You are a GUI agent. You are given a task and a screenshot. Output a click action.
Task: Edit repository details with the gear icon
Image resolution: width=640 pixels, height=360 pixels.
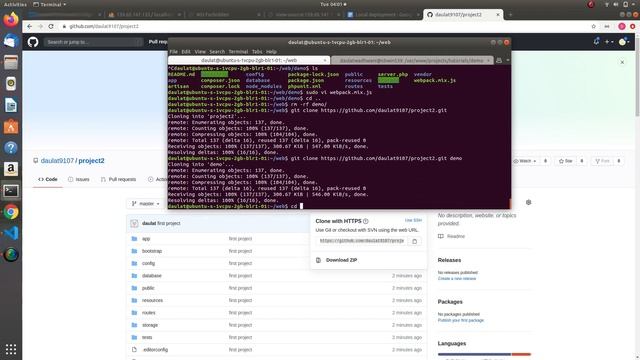pyautogui.click(x=529, y=202)
